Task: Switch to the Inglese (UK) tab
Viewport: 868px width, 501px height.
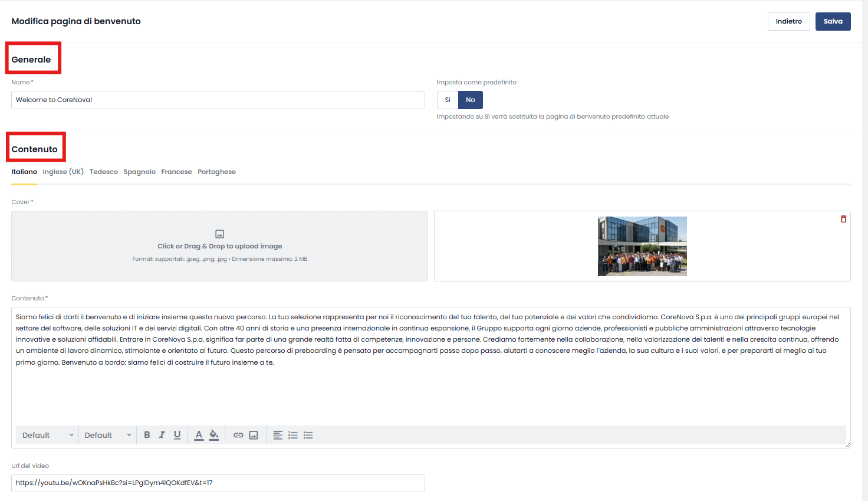Action: 63,172
